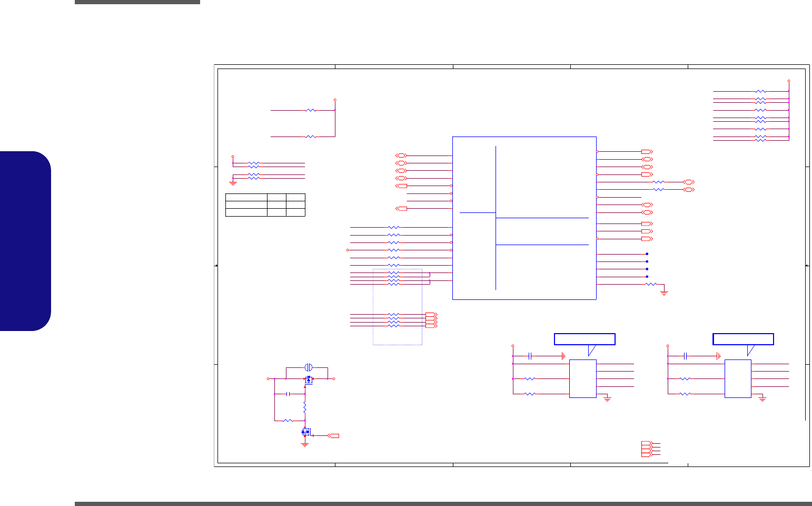Select the left small IC block below main chip
The width and height of the screenshot is (812, 506).
pyautogui.click(x=583, y=378)
